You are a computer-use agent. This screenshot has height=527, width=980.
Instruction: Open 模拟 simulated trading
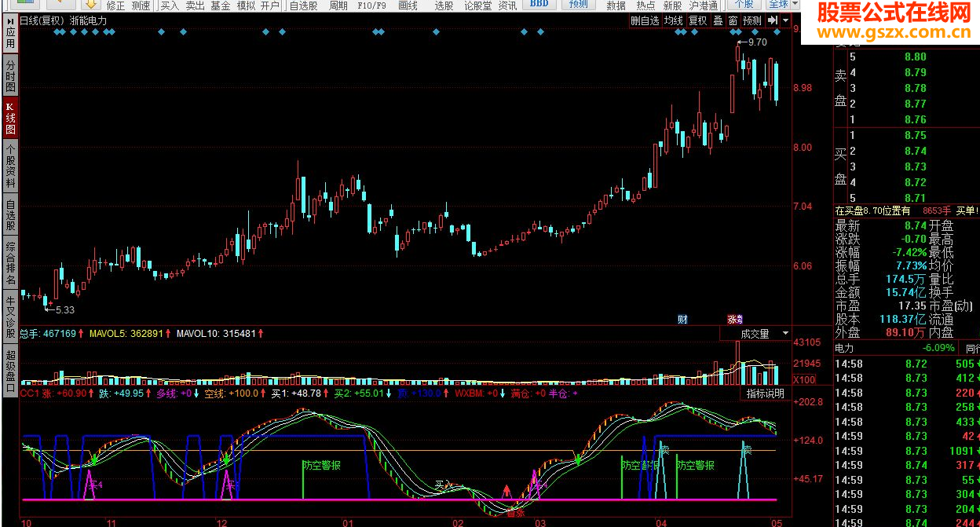pos(246,5)
